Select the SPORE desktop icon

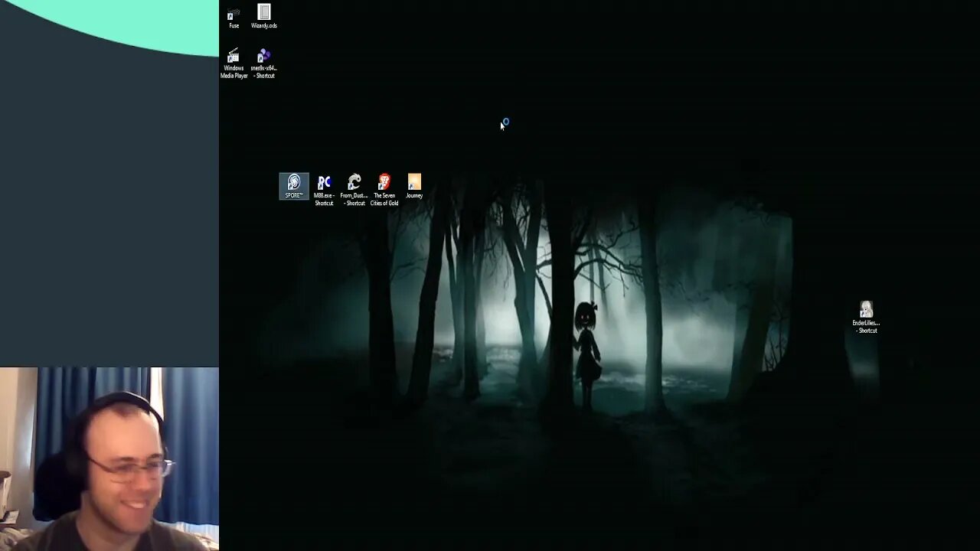pos(294,186)
